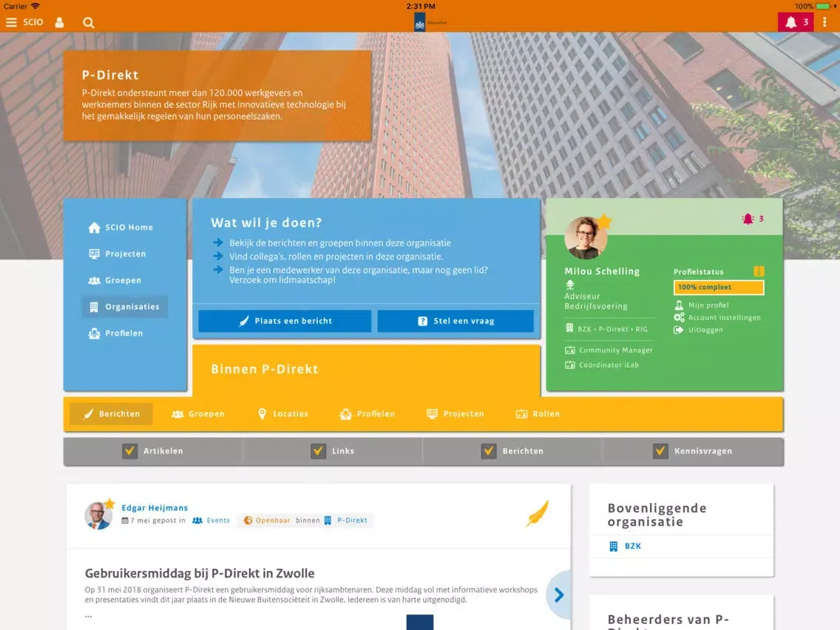
Task: Open Edgar Heijmans' avatar
Action: [x=98, y=515]
